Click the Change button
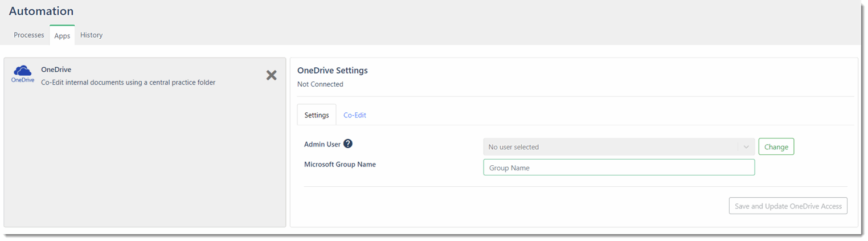 click(x=776, y=147)
